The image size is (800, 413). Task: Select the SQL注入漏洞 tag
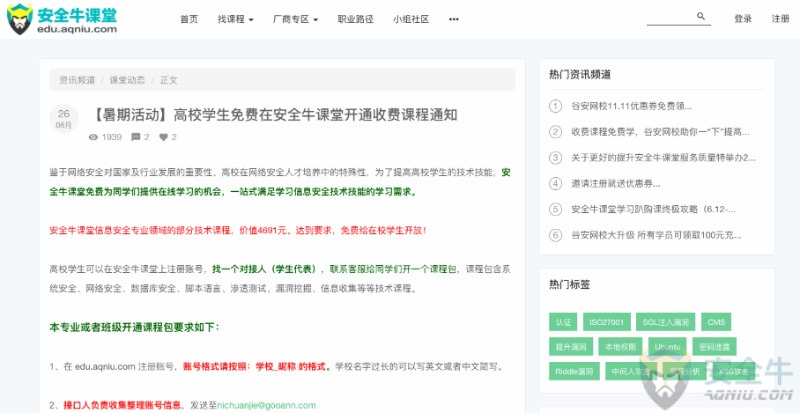(665, 322)
